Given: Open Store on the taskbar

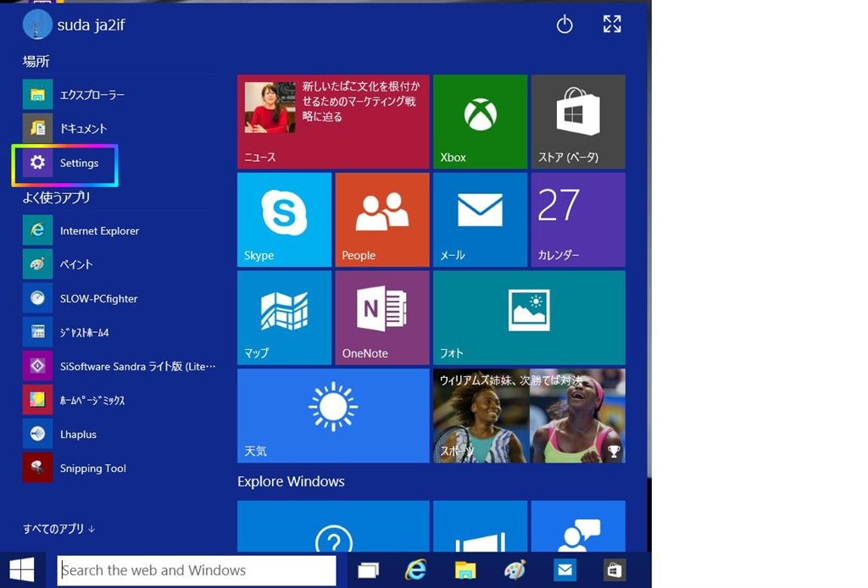Looking at the screenshot, I should [615, 569].
